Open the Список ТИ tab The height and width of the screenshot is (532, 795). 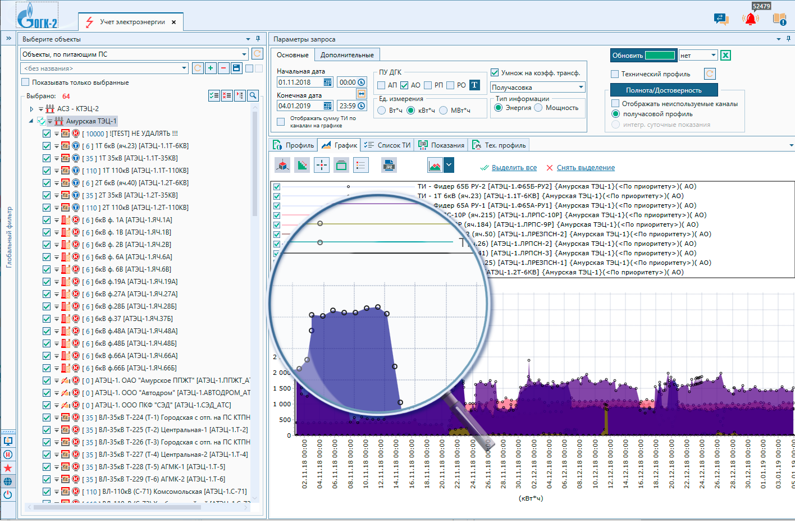[387, 145]
